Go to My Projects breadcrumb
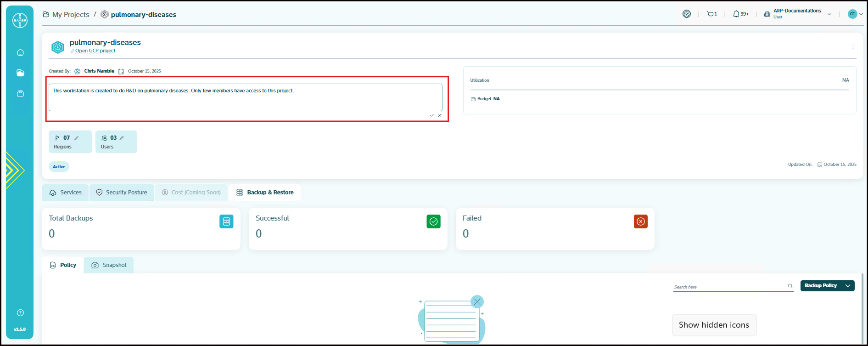 click(70, 15)
